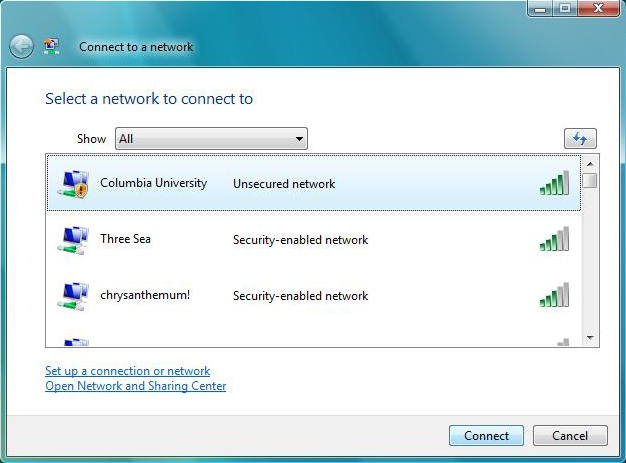The height and width of the screenshot is (463, 626).
Task: Open the Show dropdown set to All
Action: [x=211, y=139]
